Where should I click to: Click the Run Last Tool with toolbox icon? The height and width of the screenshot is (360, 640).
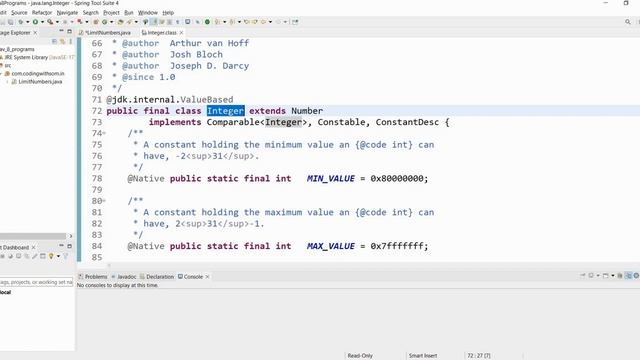tap(50, 22)
